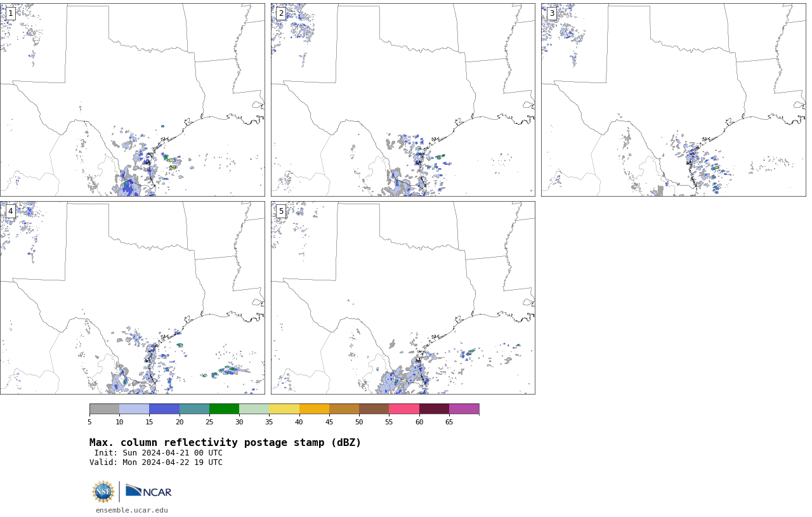Click the Init: Sun 2024-04-21 00 UTC text
Image resolution: width=812 pixels, height=517 pixels.
(158, 453)
